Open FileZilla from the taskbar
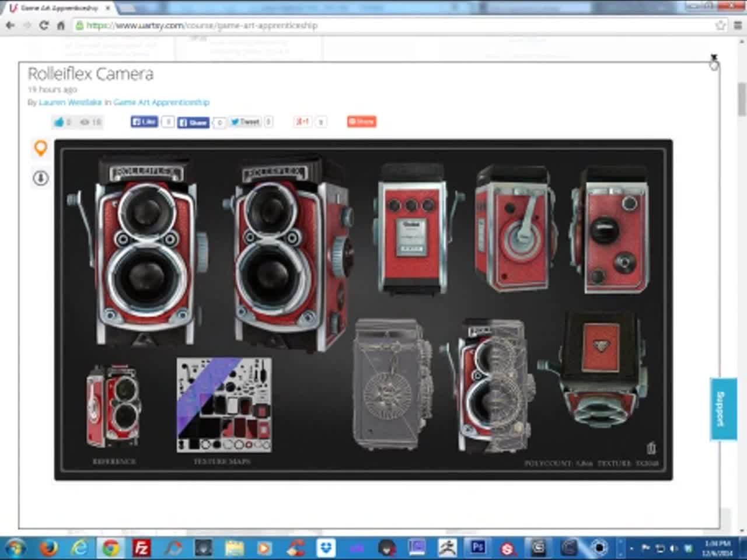The height and width of the screenshot is (560, 747). pyautogui.click(x=141, y=548)
